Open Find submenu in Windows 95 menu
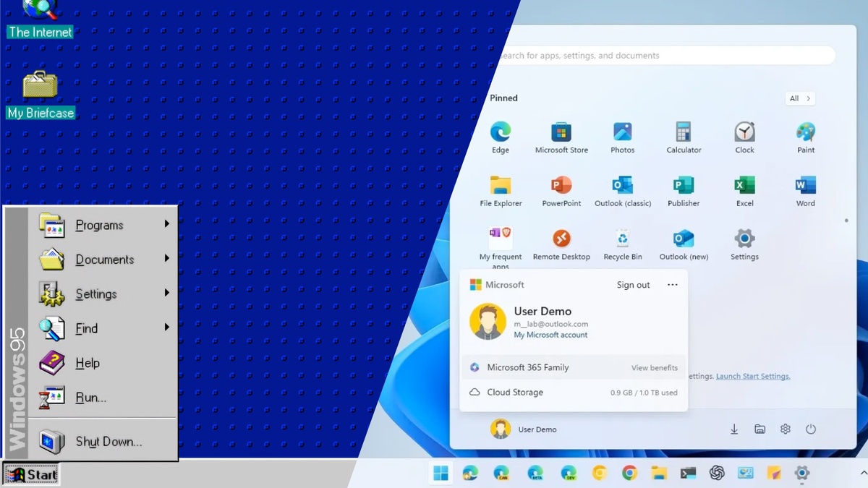The height and width of the screenshot is (488, 868). pos(103,328)
